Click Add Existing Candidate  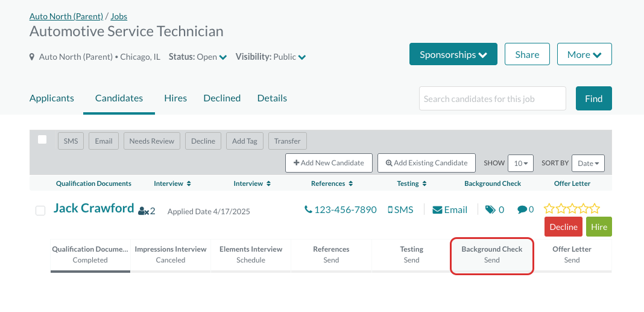(x=426, y=163)
